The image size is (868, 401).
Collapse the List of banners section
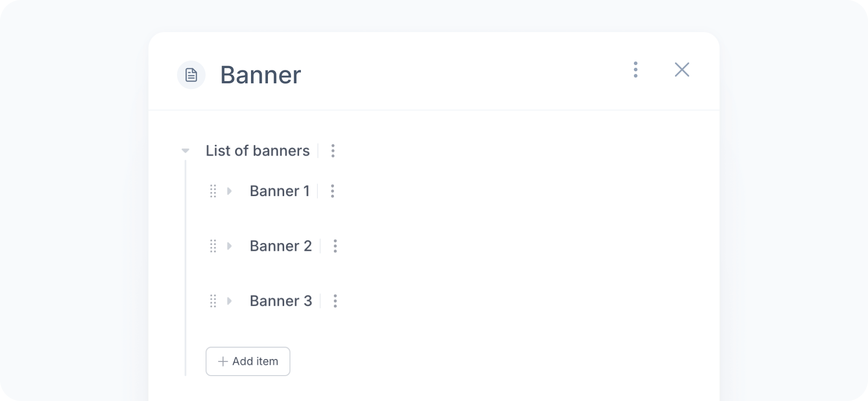(x=185, y=151)
